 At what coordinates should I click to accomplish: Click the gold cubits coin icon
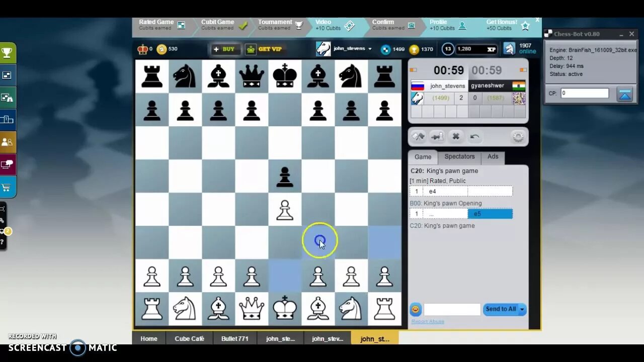point(162,49)
